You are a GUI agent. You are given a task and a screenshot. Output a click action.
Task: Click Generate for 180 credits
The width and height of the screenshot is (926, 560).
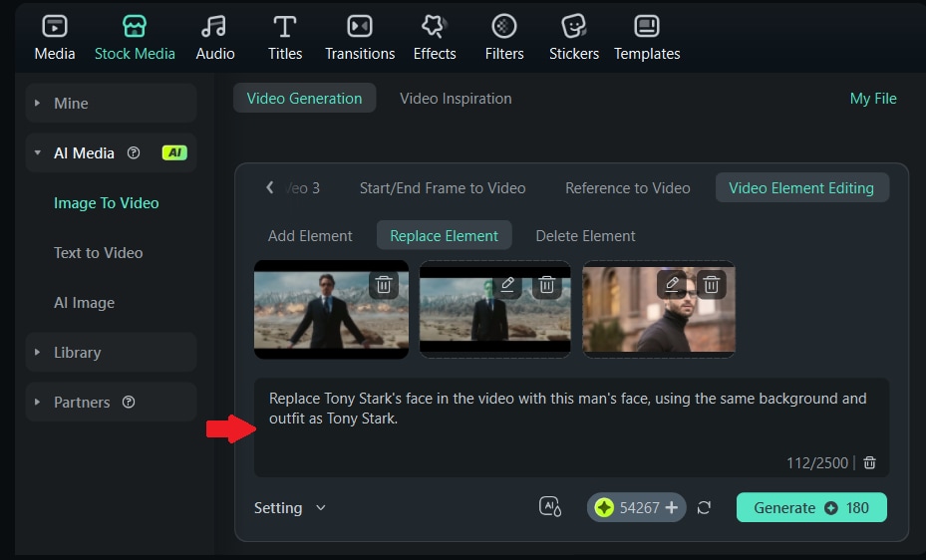tap(811, 507)
